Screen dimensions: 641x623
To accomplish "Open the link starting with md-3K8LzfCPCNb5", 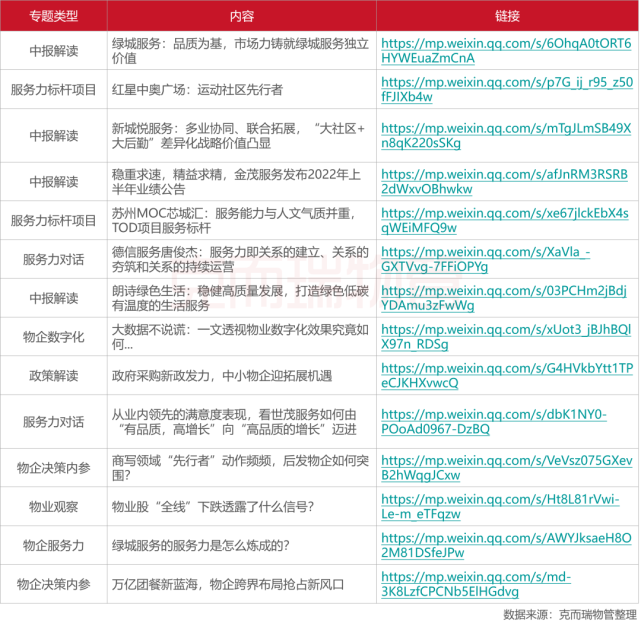I will [476, 584].
